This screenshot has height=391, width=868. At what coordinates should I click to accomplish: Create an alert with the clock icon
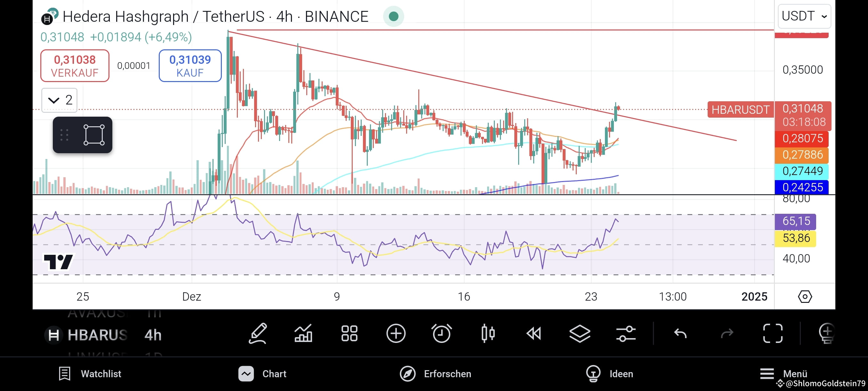pos(441,334)
